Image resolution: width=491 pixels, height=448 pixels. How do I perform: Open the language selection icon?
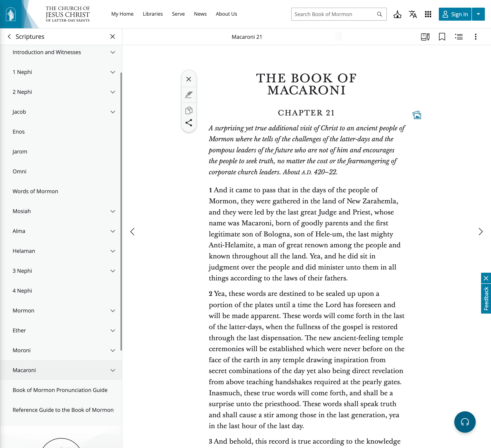tap(413, 14)
